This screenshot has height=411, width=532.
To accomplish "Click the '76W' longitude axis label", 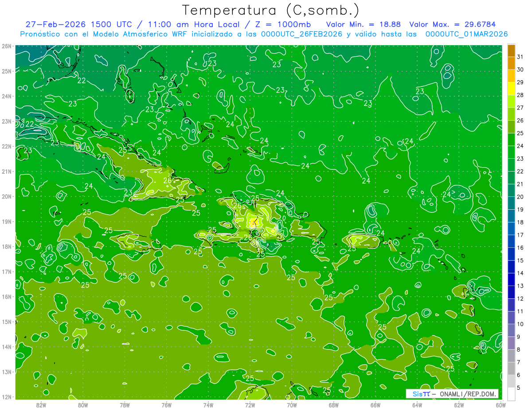I will [166, 404].
